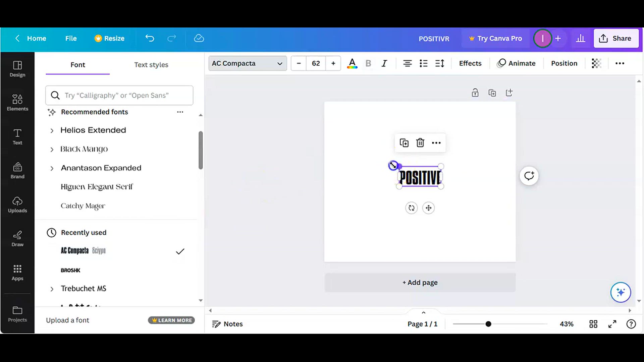This screenshot has height=362, width=644.
Task: Delete the selected text element
Action: pos(420,143)
